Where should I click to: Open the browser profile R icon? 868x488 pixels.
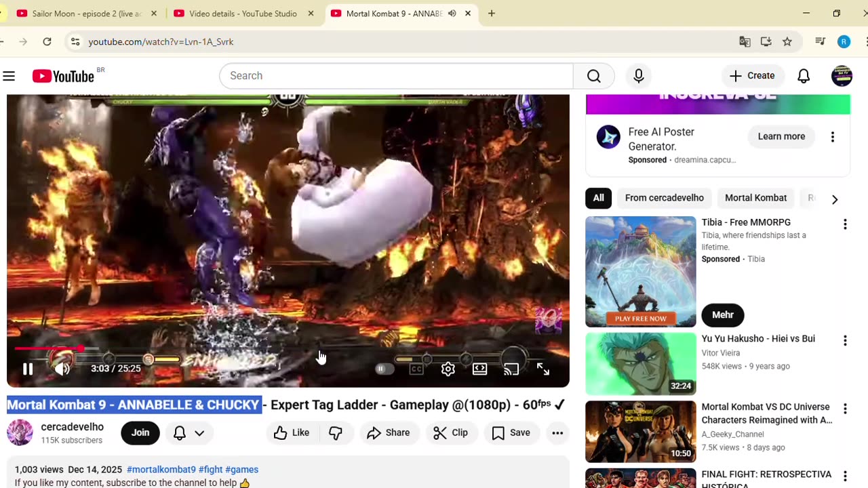[x=844, y=42]
